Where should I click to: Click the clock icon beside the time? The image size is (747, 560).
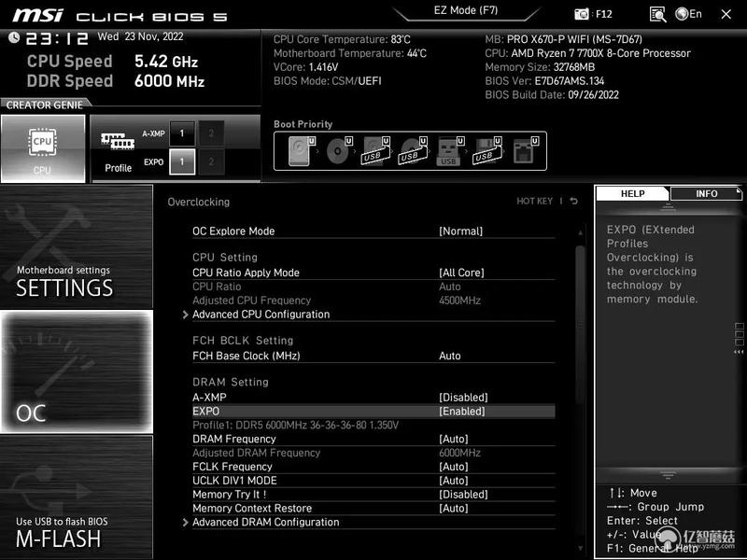14,37
